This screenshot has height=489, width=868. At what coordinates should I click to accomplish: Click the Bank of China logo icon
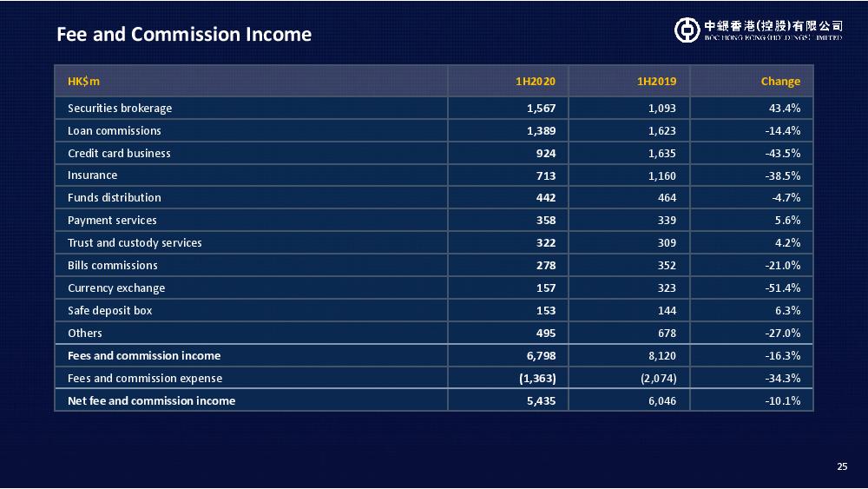687,30
